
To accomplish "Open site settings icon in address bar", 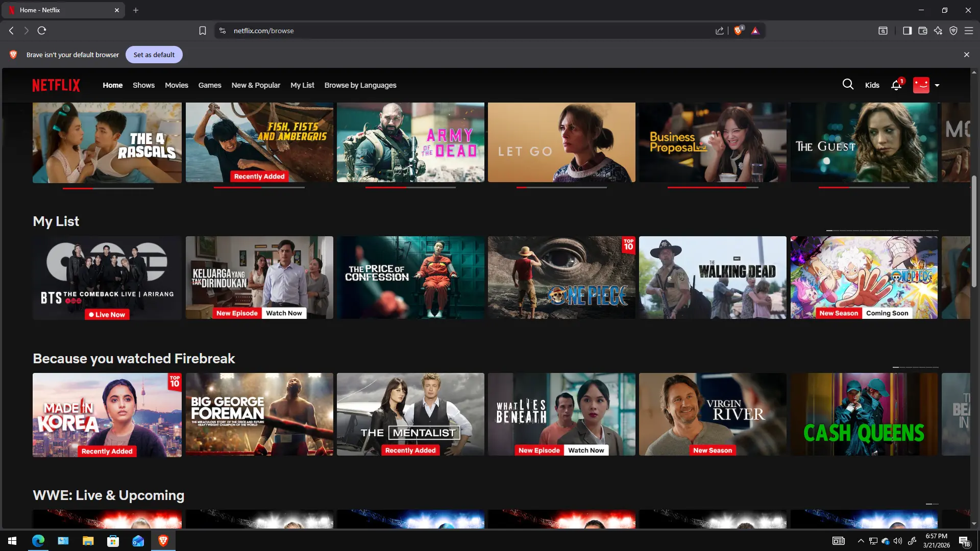I will point(223,31).
